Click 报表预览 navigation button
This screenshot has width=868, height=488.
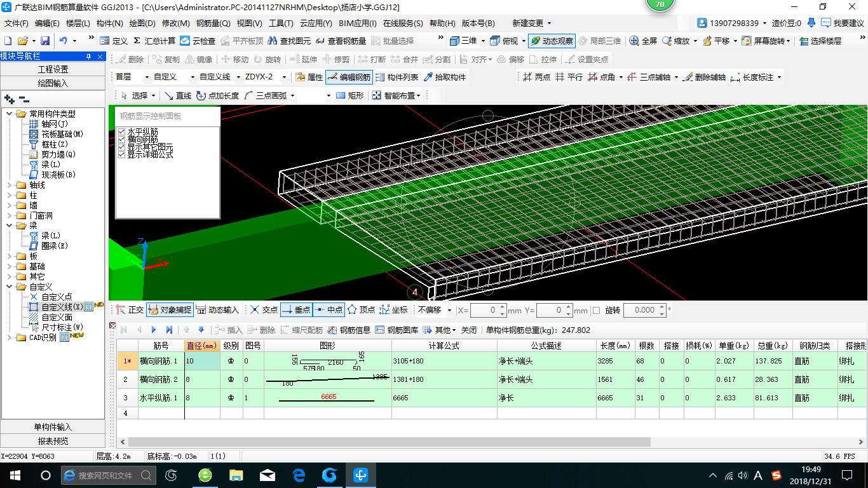(x=53, y=440)
